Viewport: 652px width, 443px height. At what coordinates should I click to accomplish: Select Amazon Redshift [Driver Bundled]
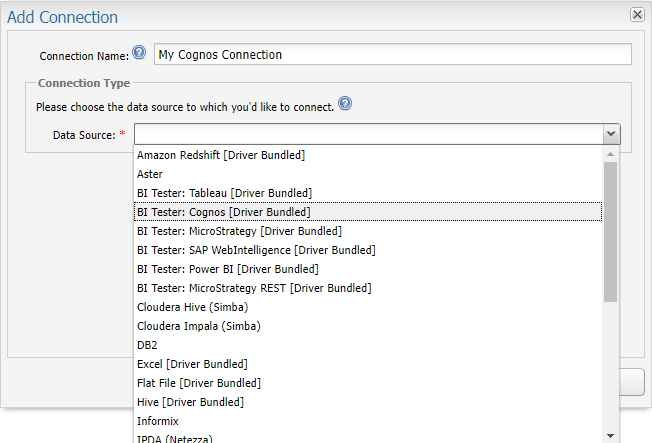(x=368, y=155)
